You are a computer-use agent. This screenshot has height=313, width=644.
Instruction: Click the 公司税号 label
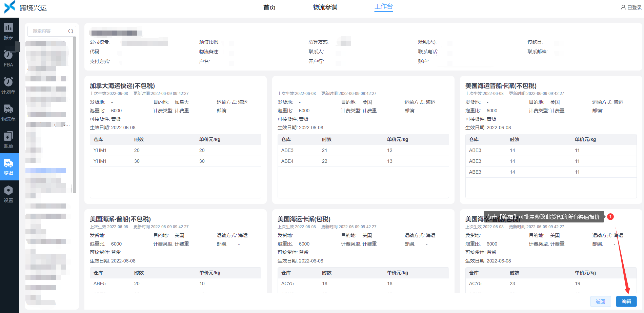click(100, 42)
